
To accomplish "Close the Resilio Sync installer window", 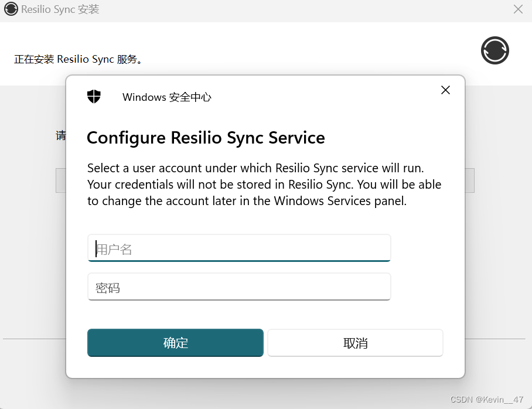I will click(x=518, y=9).
